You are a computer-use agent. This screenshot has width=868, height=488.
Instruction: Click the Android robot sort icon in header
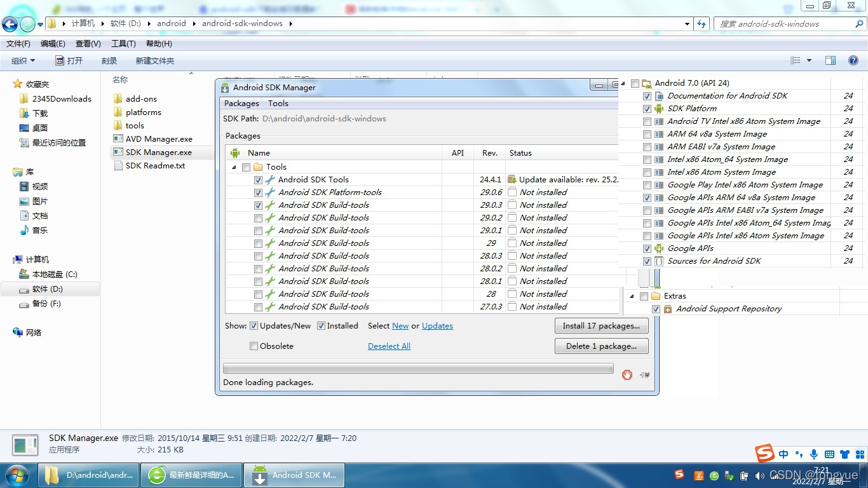(235, 152)
